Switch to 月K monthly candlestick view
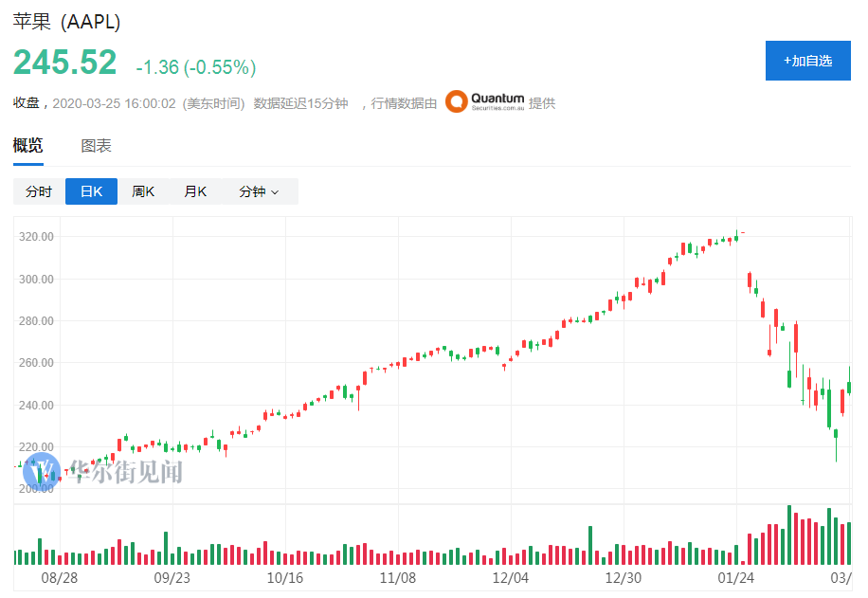The height and width of the screenshot is (598, 868). [195, 191]
